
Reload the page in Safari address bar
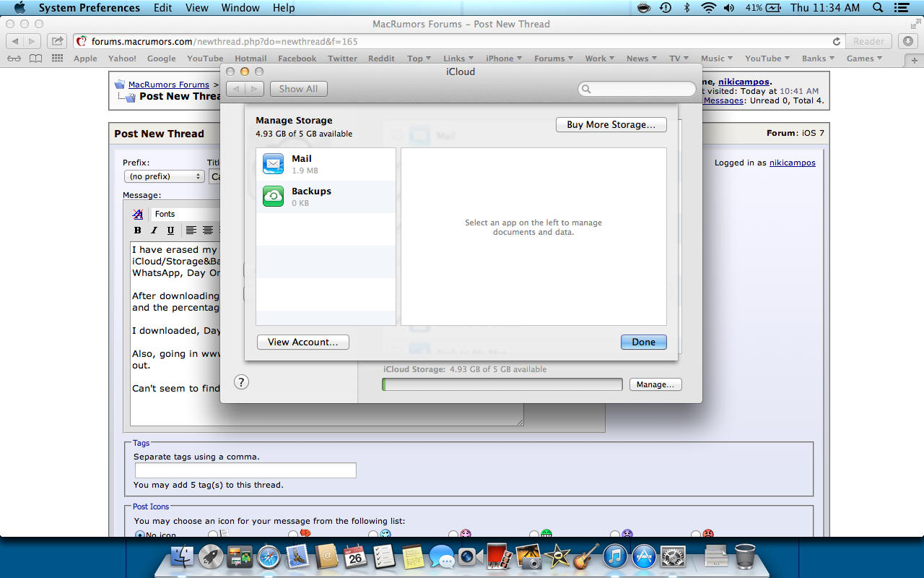[837, 42]
